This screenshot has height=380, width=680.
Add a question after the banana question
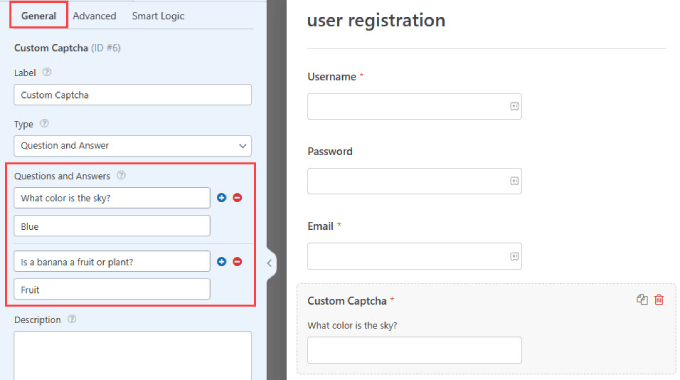click(x=222, y=262)
